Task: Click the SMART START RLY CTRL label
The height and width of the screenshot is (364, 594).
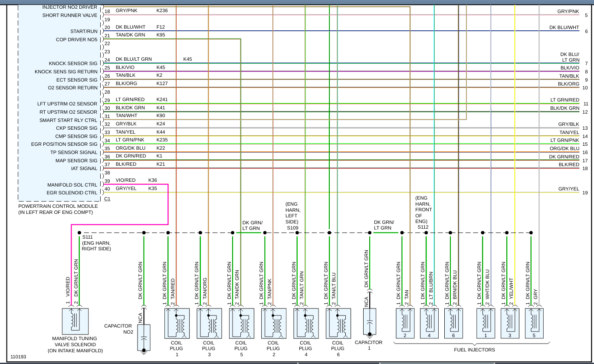Action: coord(69,121)
